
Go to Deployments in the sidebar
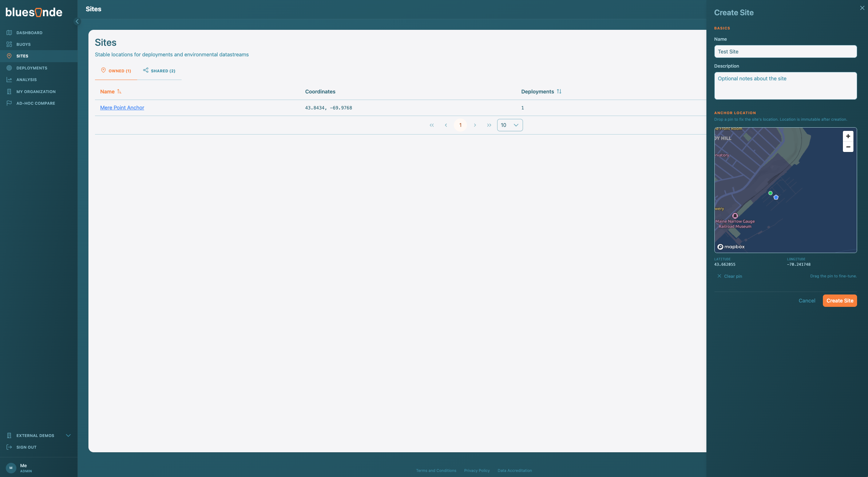pos(32,68)
